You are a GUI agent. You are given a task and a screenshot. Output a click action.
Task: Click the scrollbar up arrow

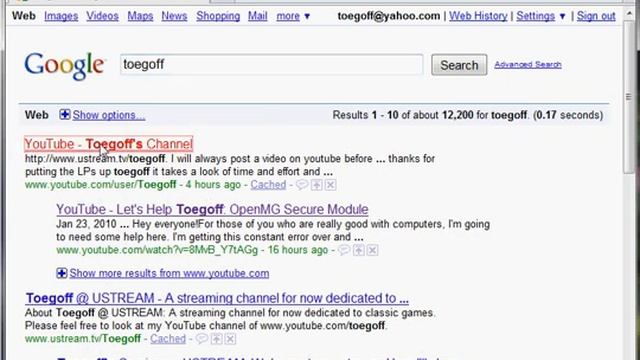(629, 14)
